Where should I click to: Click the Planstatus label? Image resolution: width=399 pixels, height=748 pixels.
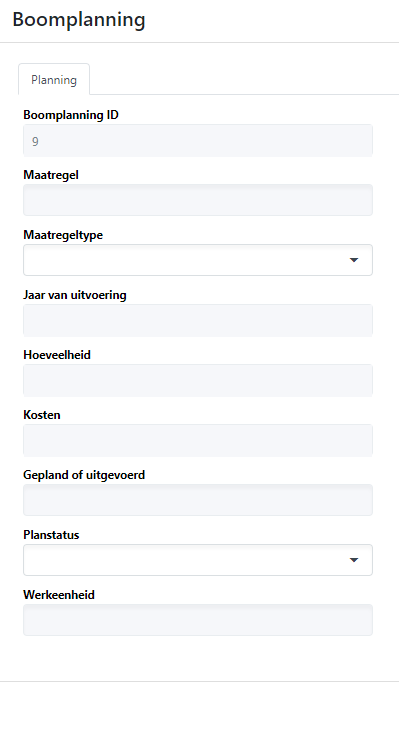pos(51,535)
